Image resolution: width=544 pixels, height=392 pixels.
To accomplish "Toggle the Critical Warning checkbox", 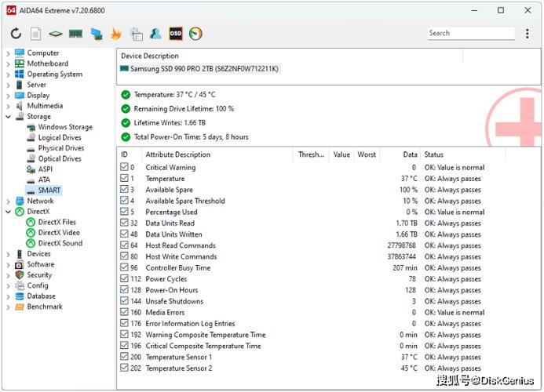I will (x=124, y=167).
